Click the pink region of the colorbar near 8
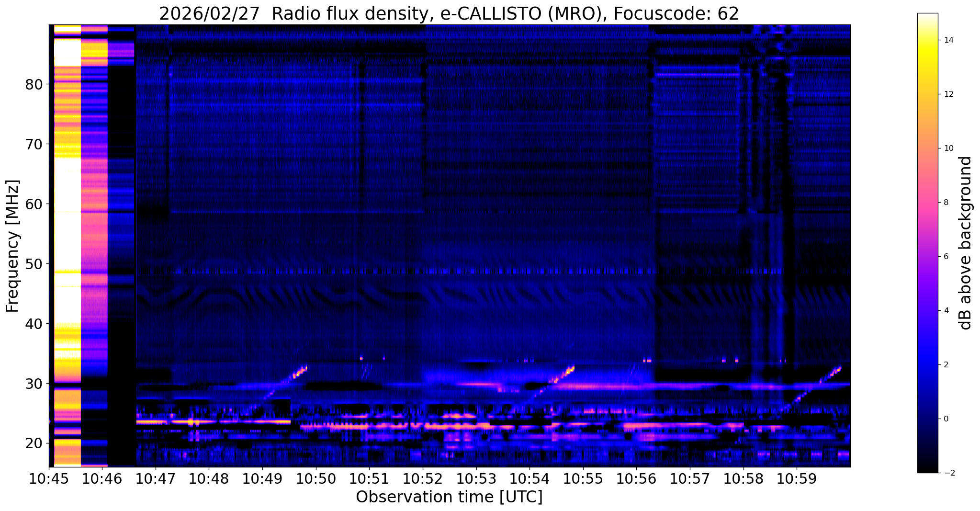The height and width of the screenshot is (511, 980). click(x=927, y=203)
